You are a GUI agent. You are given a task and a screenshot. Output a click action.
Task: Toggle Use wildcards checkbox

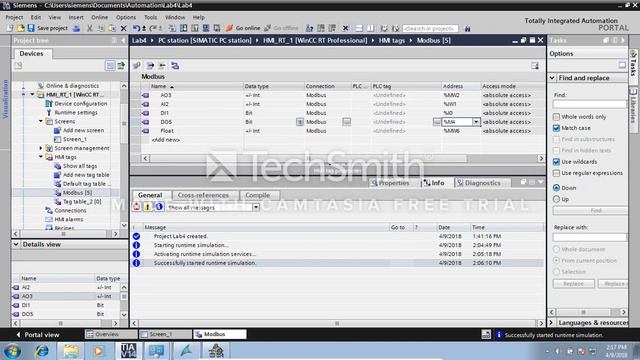[x=556, y=162]
